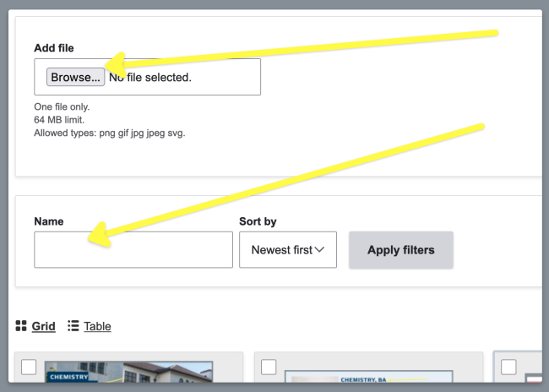Click the partially visible third media thumbnail
This screenshot has width=549, height=392.
click(x=534, y=382)
